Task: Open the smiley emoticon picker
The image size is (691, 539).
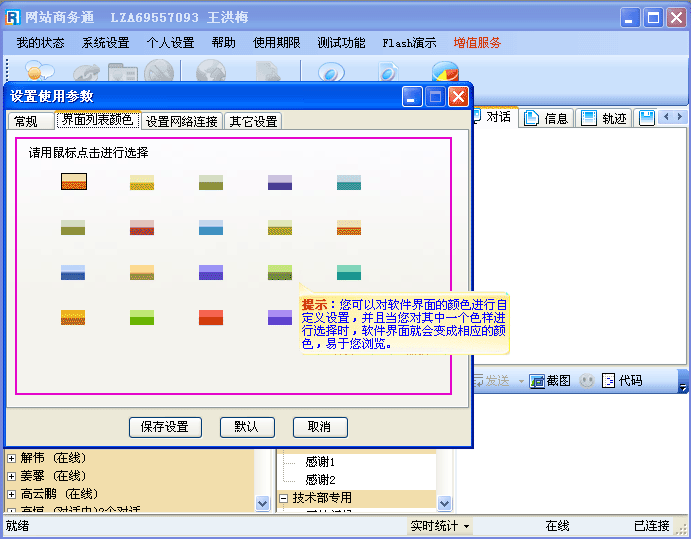Action: (587, 381)
